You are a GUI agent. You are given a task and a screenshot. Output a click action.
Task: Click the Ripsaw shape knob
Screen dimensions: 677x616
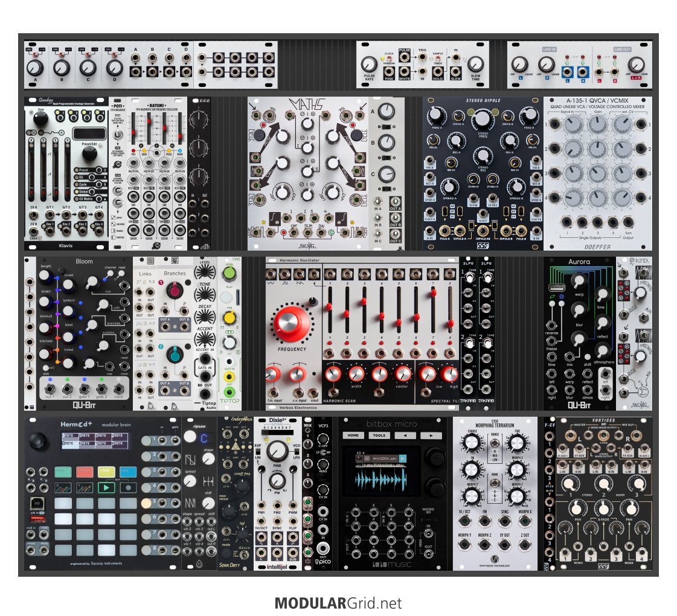[x=208, y=460]
